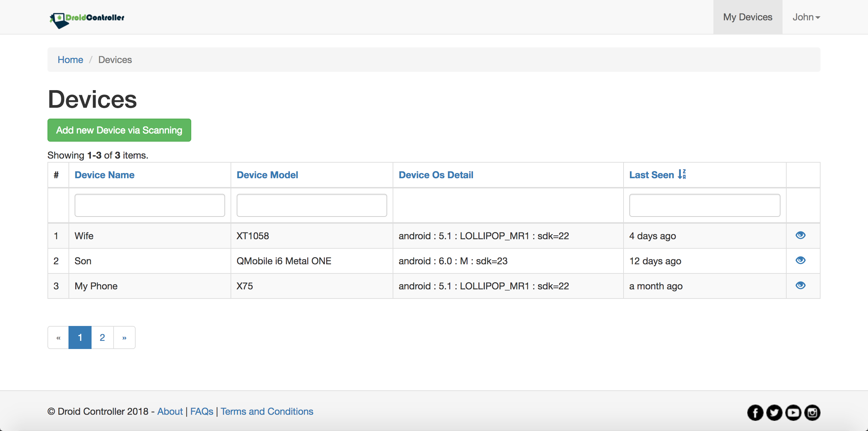This screenshot has height=431, width=868.
Task: Click the DroidController logo
Action: click(87, 19)
